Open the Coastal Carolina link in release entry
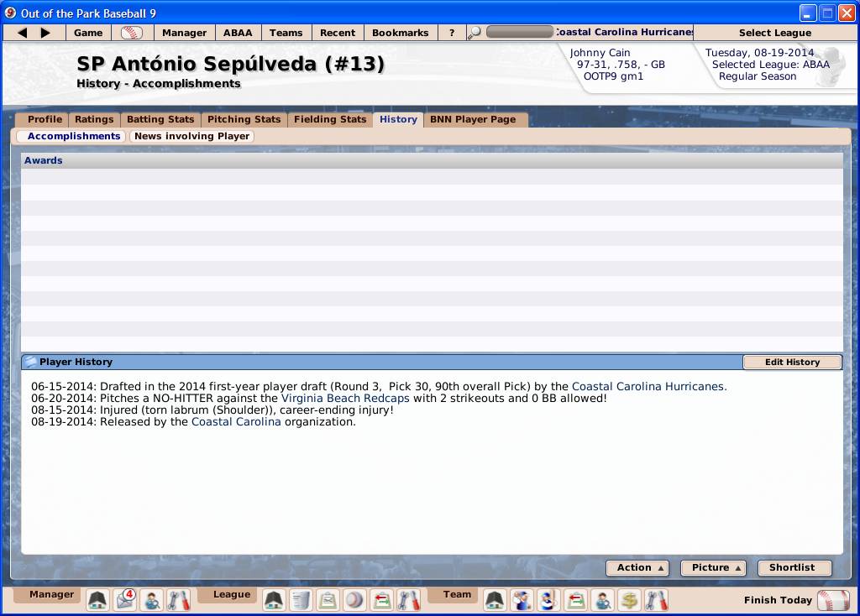This screenshot has width=860, height=616. tap(236, 422)
